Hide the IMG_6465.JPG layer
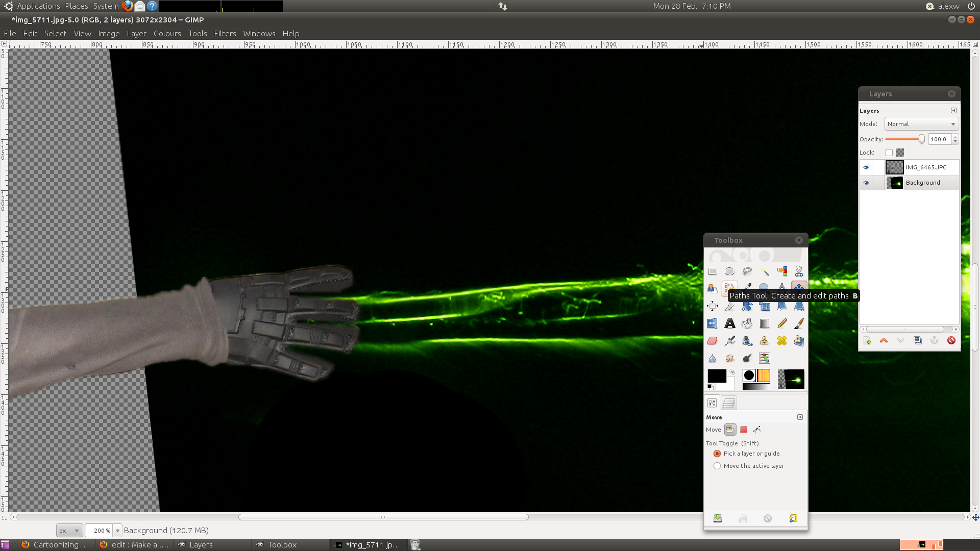 (x=866, y=167)
